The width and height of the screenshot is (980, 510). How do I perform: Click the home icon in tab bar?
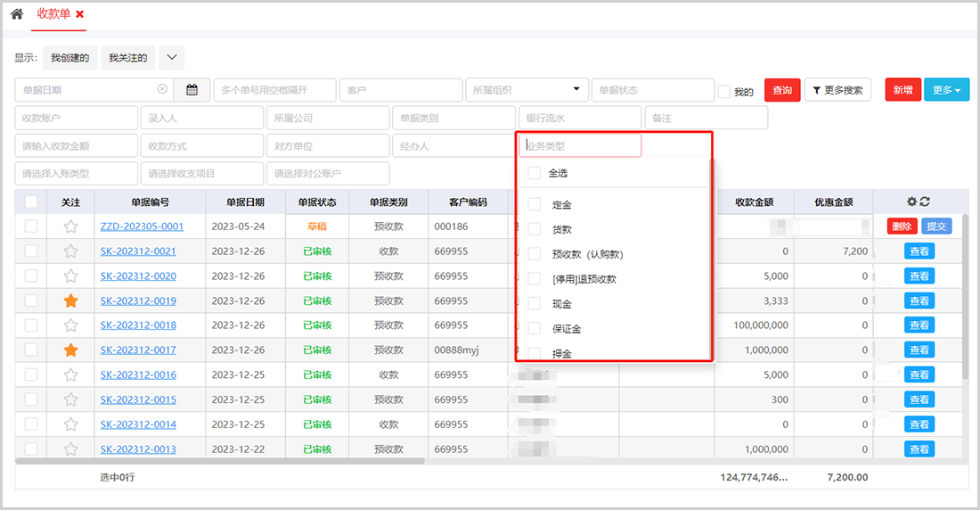(16, 14)
